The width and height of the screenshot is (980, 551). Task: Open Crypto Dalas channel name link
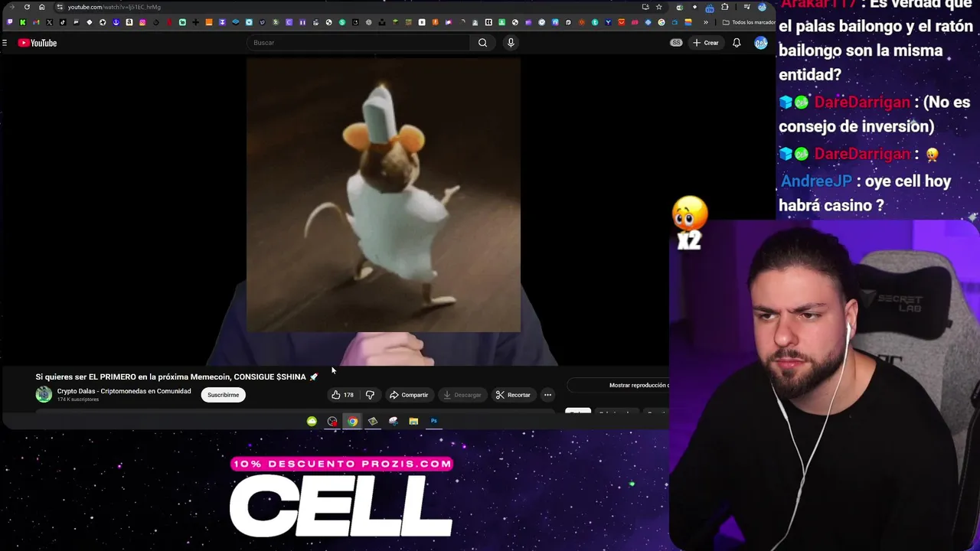pos(124,391)
